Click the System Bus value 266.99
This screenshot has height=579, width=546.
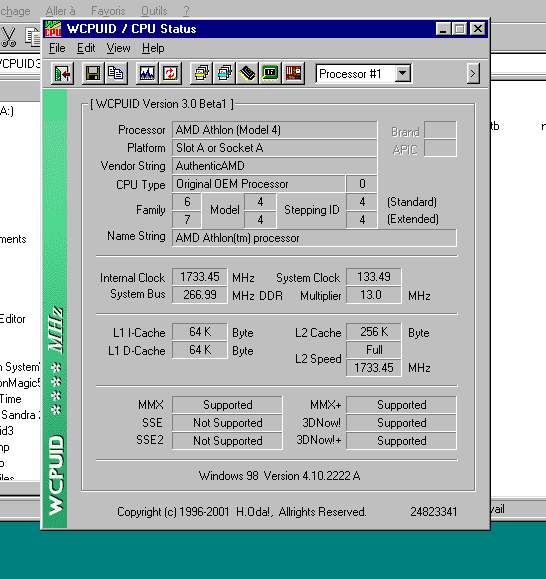[200, 295]
